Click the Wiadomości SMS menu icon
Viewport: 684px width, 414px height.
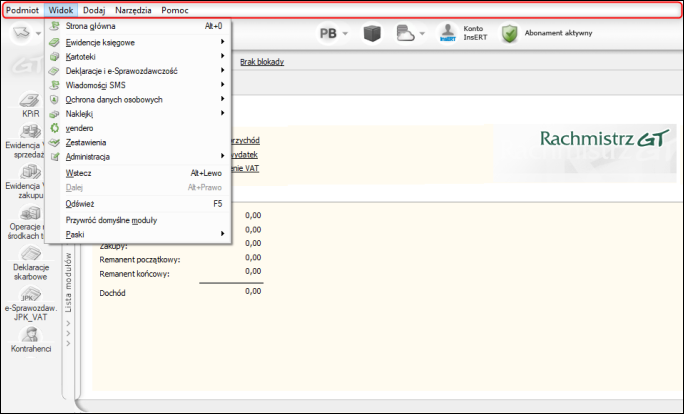54,85
